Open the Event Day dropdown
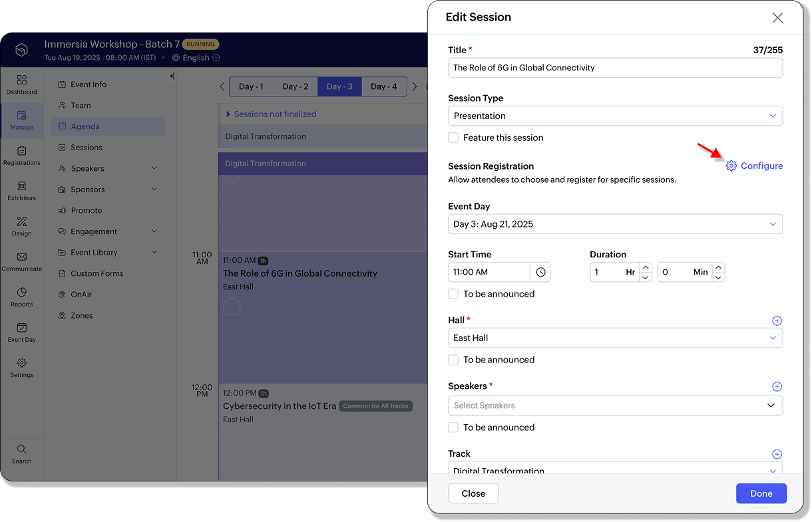The width and height of the screenshot is (812, 522). [615, 224]
